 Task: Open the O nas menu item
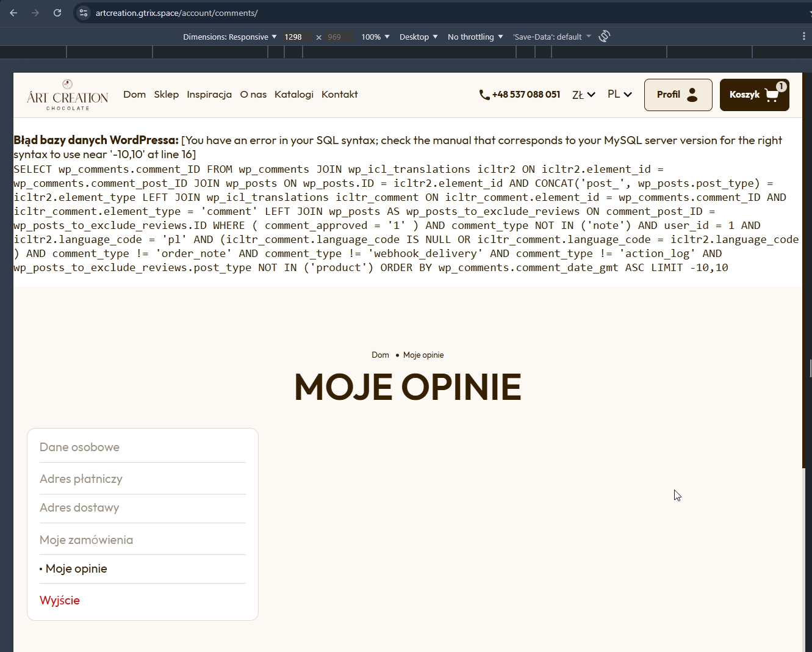253,94
